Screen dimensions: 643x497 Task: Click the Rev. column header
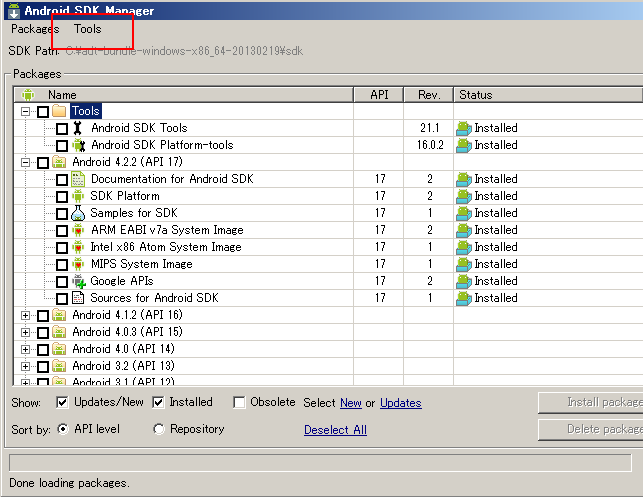[x=429, y=95]
